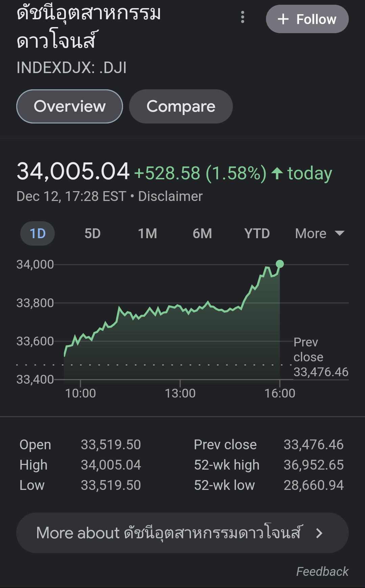This screenshot has width=365, height=588.
Task: Select the 1D time range
Action: 38,233
